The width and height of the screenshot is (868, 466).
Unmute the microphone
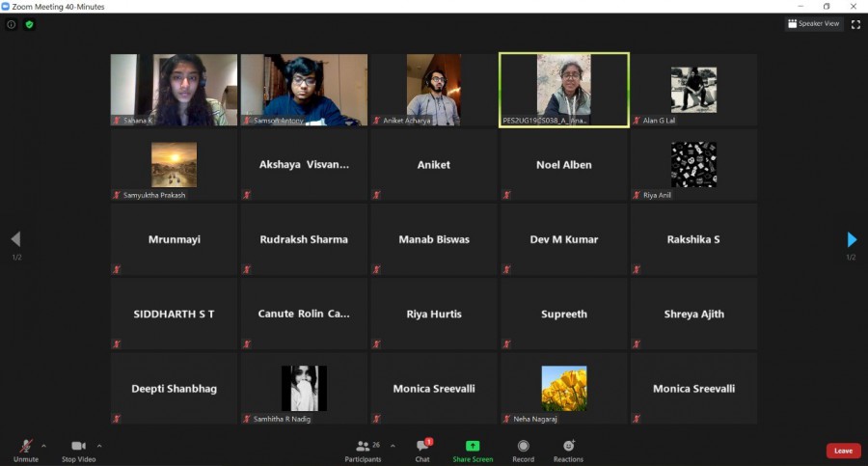pyautogui.click(x=26, y=449)
